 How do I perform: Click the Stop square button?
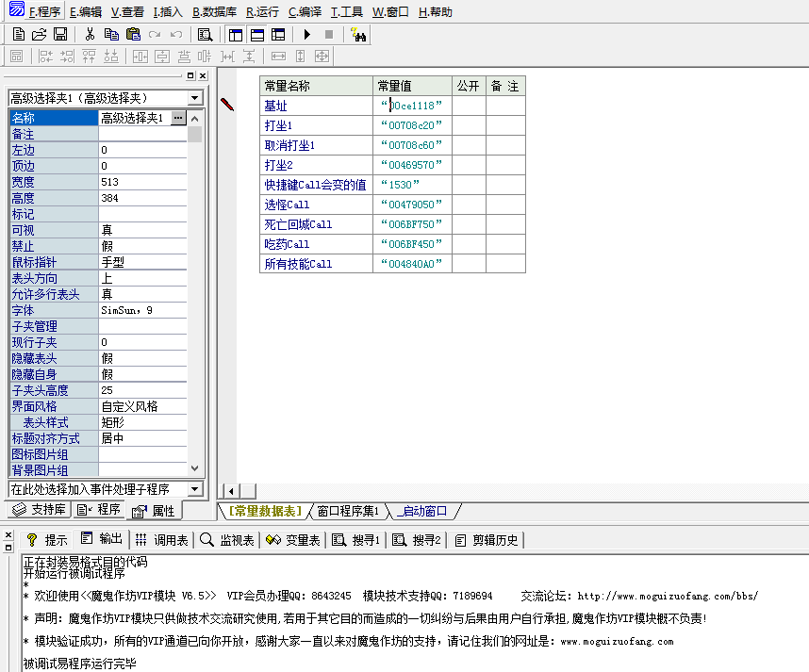coord(329,35)
